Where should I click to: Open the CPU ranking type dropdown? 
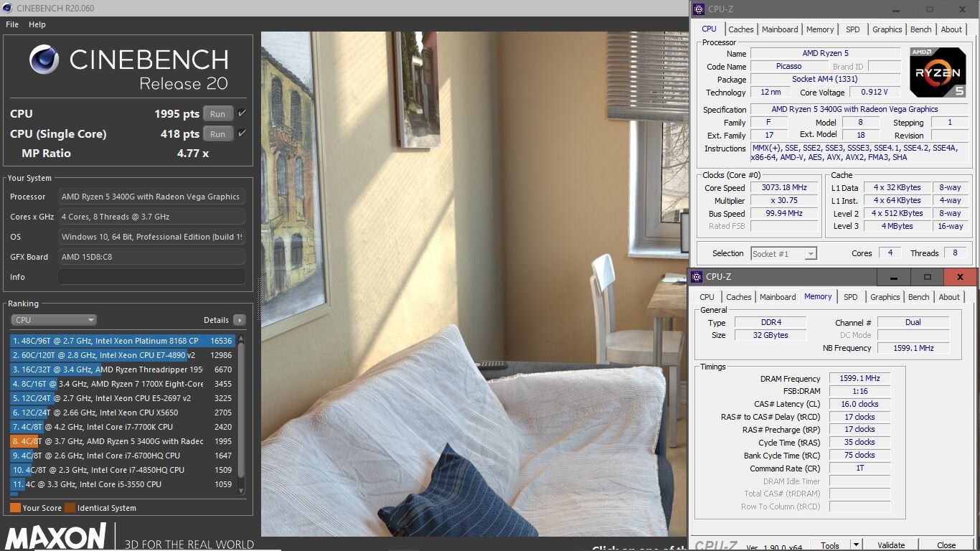(54, 320)
